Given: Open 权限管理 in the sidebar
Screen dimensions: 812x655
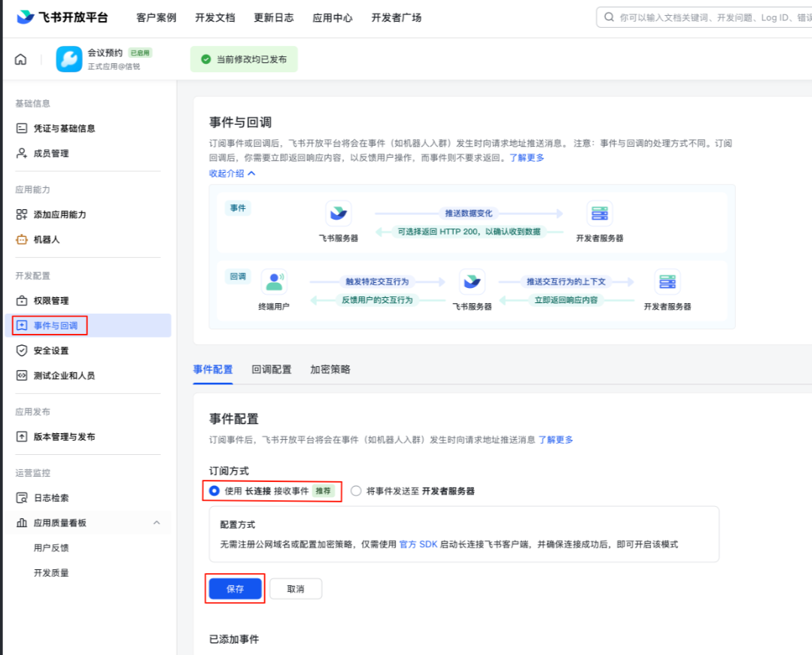Looking at the screenshot, I should (x=51, y=301).
